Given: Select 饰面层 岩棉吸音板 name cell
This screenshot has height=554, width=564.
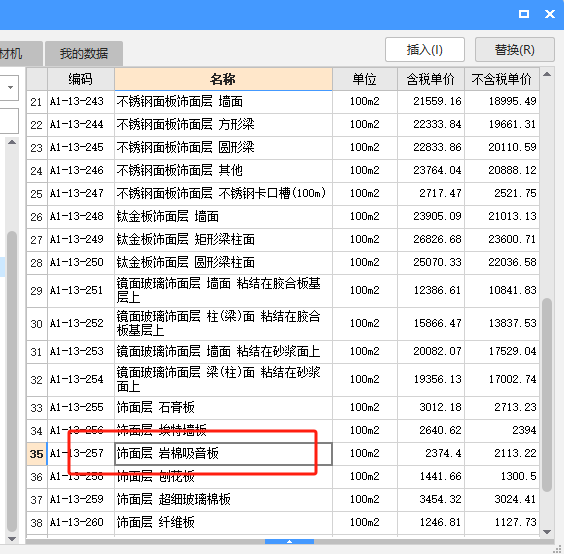Looking at the screenshot, I should pos(223,454).
